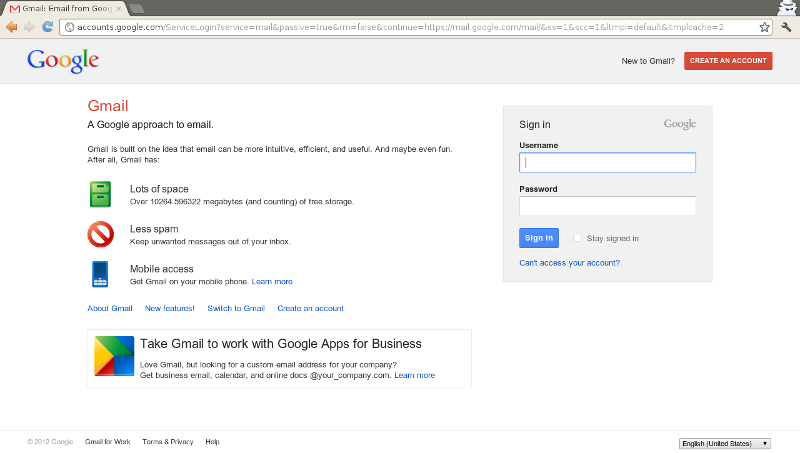This screenshot has height=453, width=800.
Task: Open Learn more next to mobile phone
Action: pos(272,282)
